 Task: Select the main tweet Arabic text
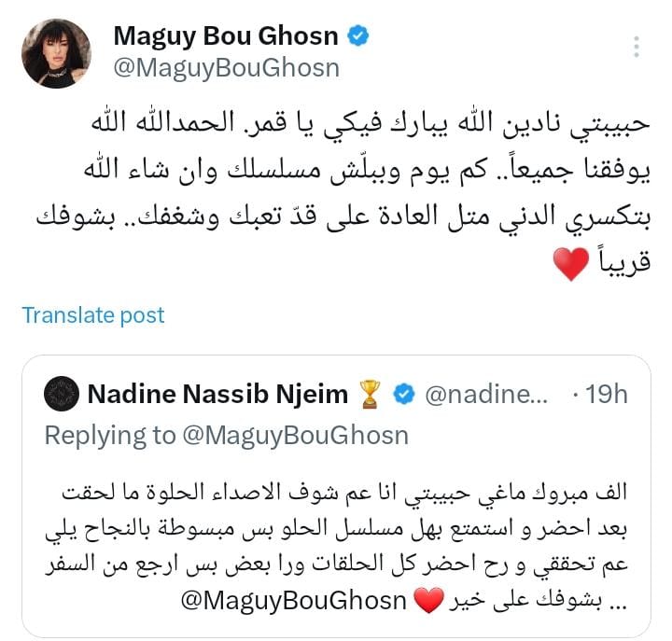(x=343, y=194)
